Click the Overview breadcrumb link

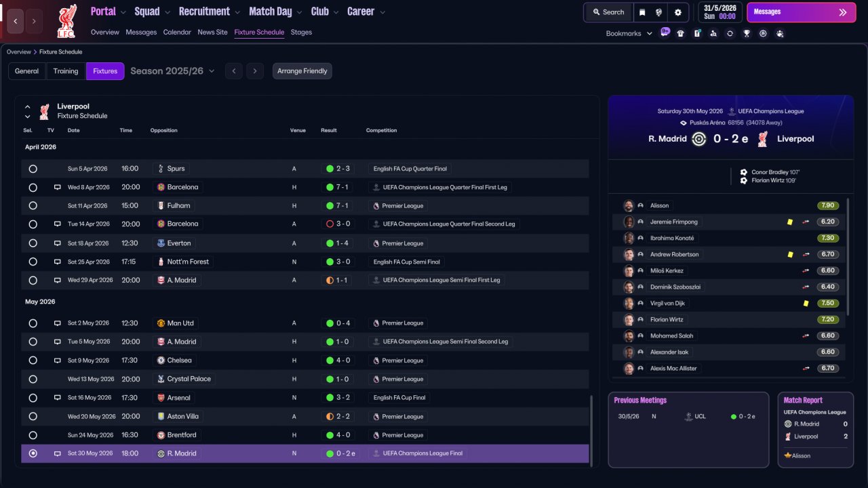[x=19, y=52]
